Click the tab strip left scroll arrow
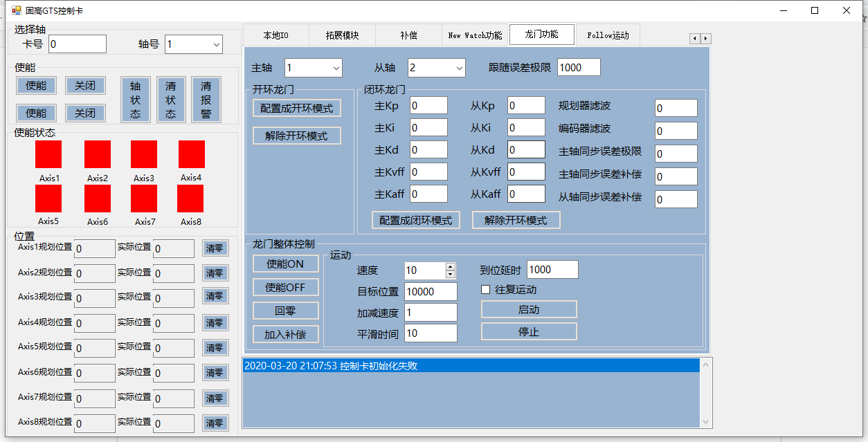Viewport: 868px width, 442px height. (695, 39)
